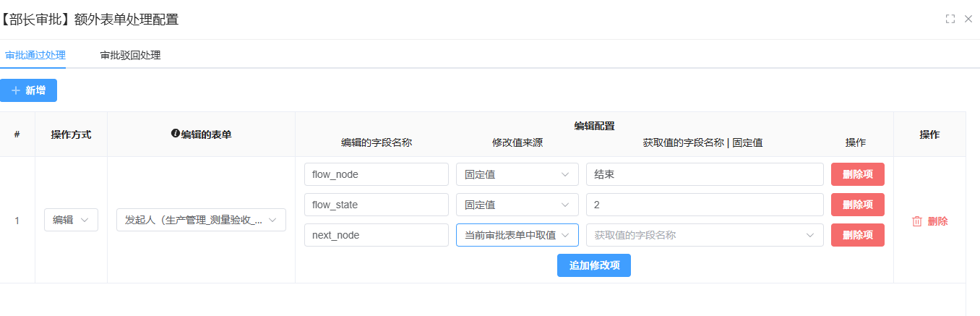Click the fullscreen icon in dialog header

(x=950, y=19)
